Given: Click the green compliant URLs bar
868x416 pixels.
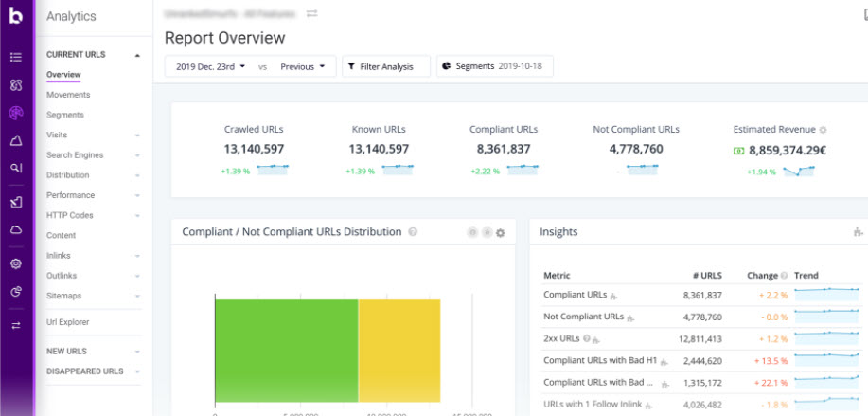Looking at the screenshot, I should point(286,350).
